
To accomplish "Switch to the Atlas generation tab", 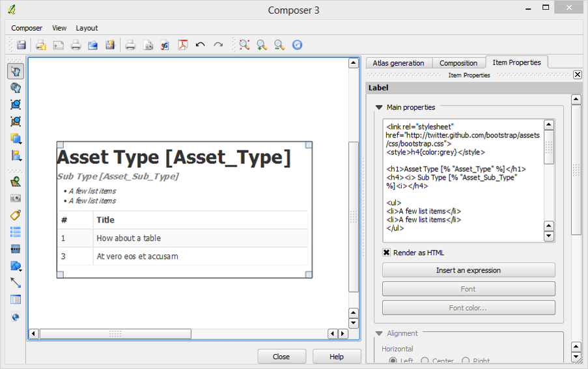I will [398, 63].
